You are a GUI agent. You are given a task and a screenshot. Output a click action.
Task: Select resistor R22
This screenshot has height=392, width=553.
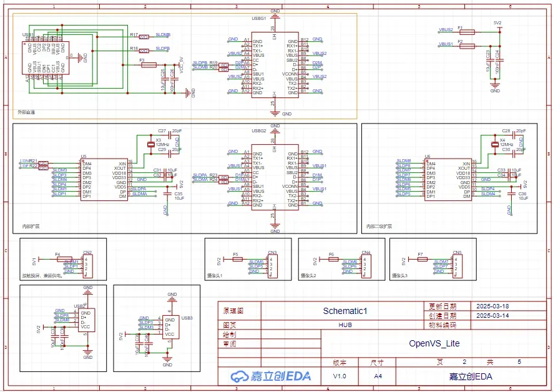[x=43, y=168]
